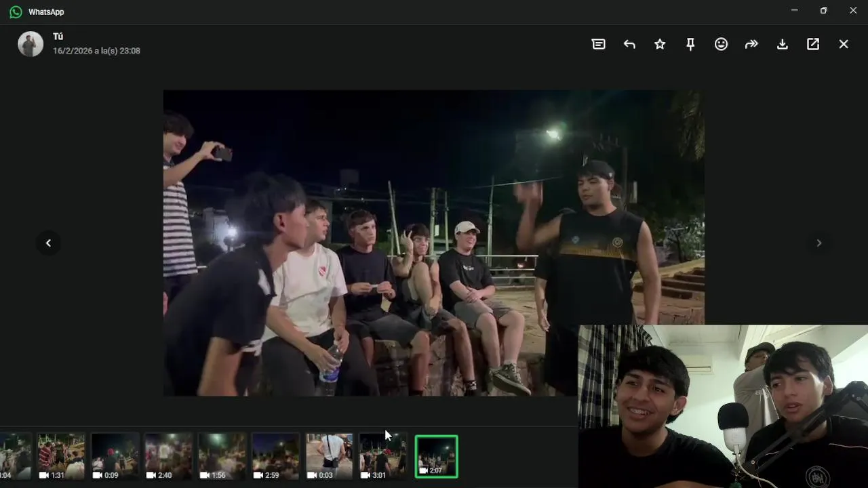Close the media viewer with the X icon
Screen dimensions: 868x488
click(x=844, y=44)
